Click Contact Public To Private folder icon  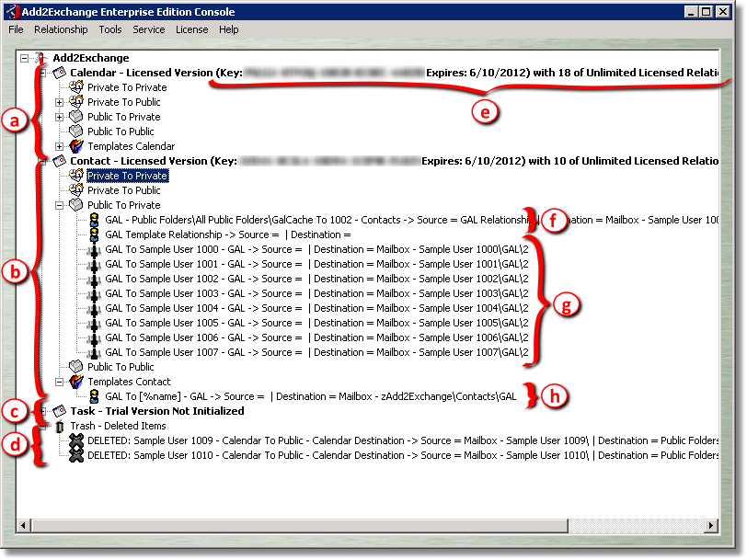pyautogui.click(x=76, y=205)
